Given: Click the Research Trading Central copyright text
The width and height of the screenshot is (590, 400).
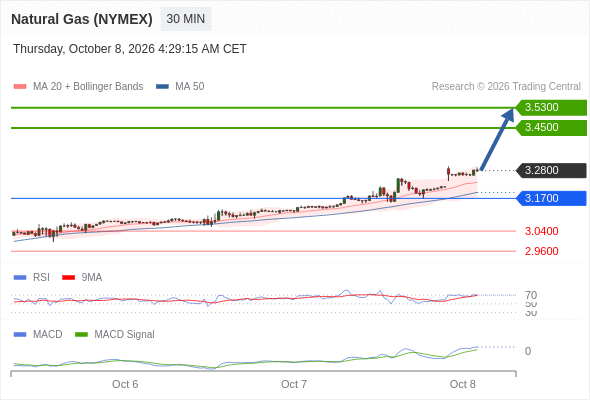Looking at the screenshot, I should coord(506,87).
